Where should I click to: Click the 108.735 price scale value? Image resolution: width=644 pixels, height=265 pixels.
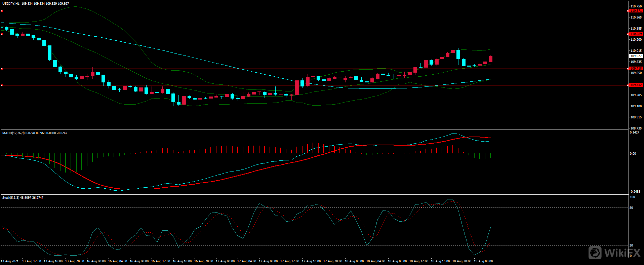pos(636,128)
